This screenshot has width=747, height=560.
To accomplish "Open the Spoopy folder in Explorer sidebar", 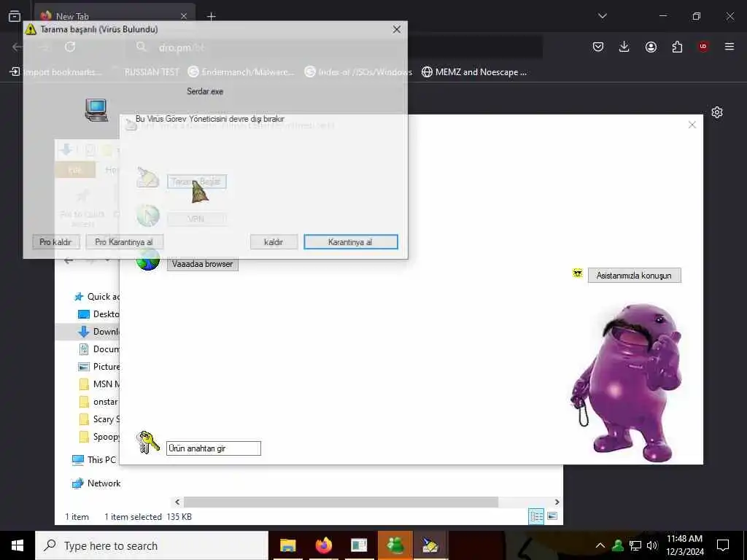I will 99,437.
